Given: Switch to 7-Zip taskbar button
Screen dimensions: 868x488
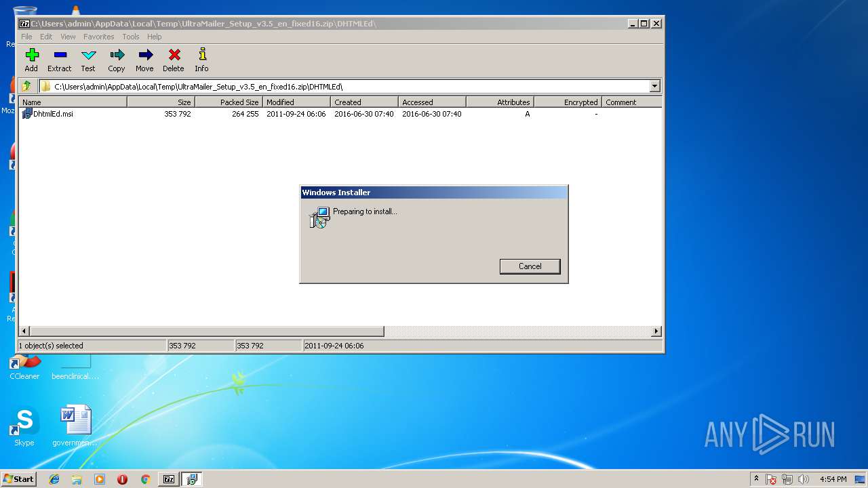Looking at the screenshot, I should 169,479.
